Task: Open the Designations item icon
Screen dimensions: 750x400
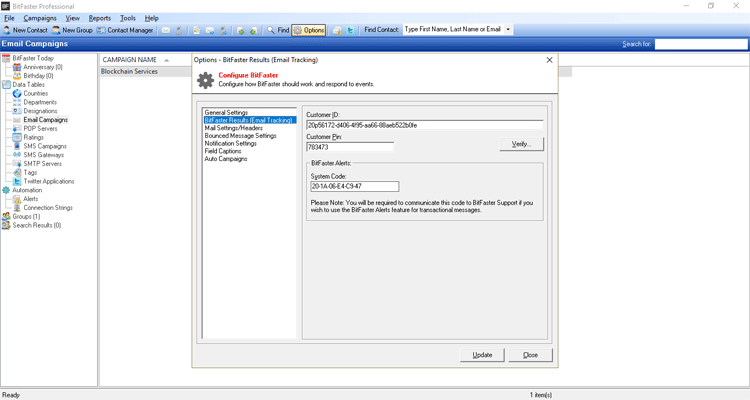Action: (17, 111)
